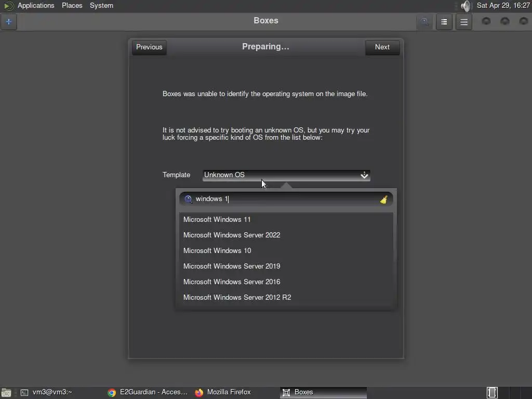532x399 pixels.
Task: Clear the search text with broom icon
Action: (384, 199)
